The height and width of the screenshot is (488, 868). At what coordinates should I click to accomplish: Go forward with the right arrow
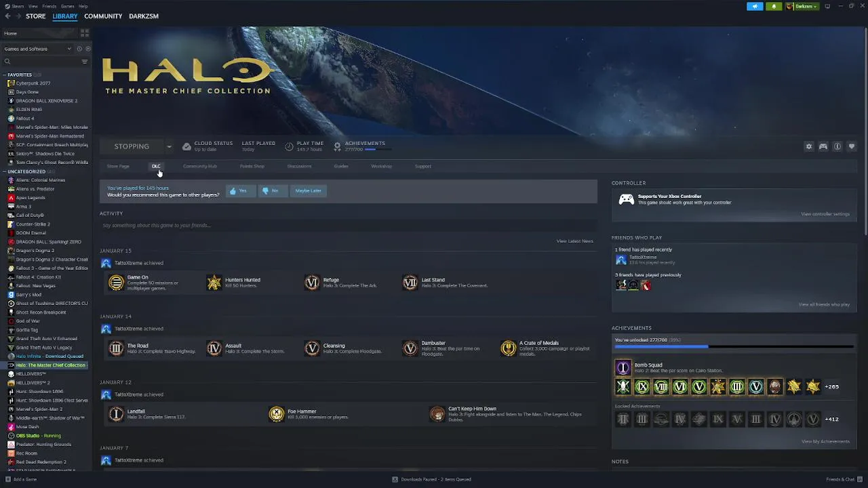coord(17,16)
